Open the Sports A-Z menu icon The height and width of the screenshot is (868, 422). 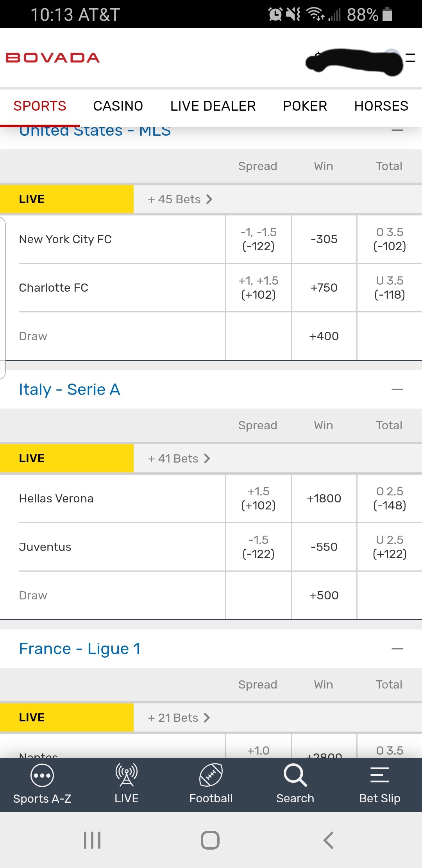point(42,776)
